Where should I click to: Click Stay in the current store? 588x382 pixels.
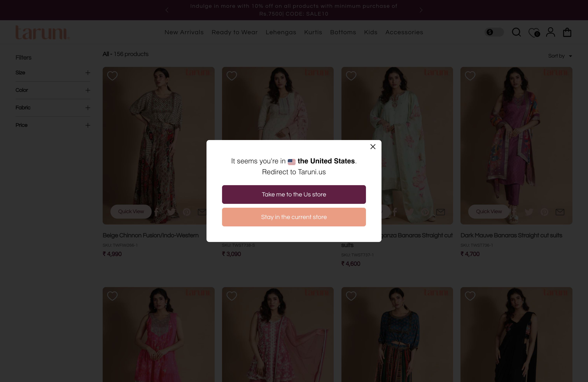(294, 217)
